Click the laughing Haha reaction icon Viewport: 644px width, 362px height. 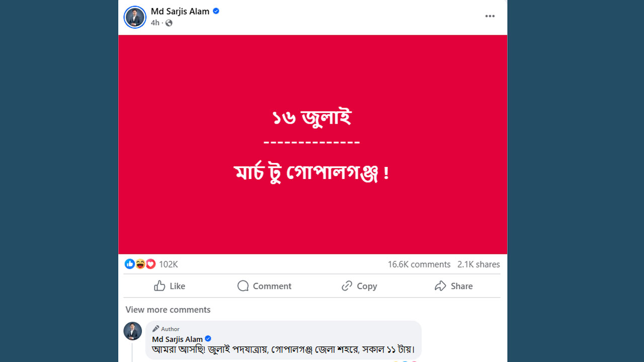(x=140, y=263)
